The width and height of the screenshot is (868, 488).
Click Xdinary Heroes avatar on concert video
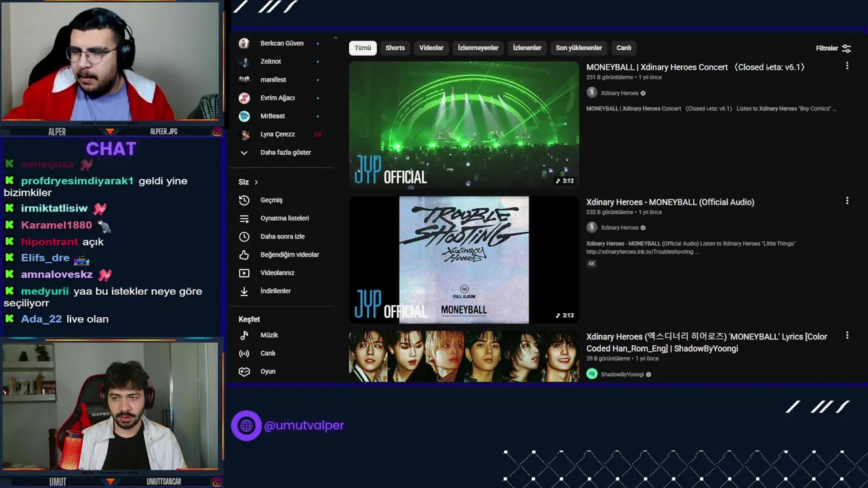tap(592, 93)
